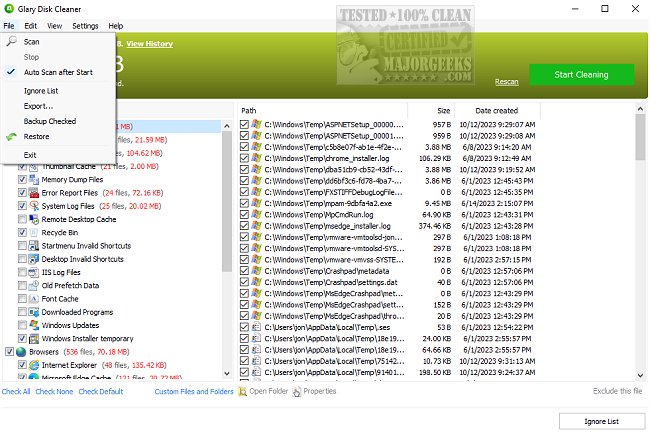This screenshot has width=650, height=434.
Task: Click the Check Default link
Action: point(101,391)
